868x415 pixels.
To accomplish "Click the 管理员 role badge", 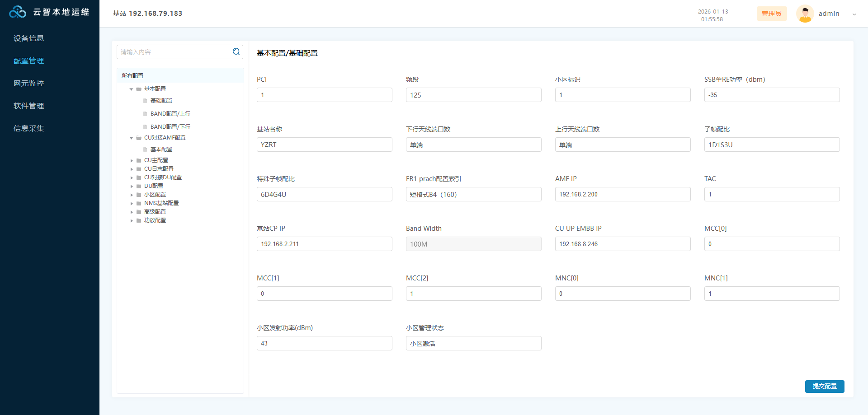I will [771, 14].
